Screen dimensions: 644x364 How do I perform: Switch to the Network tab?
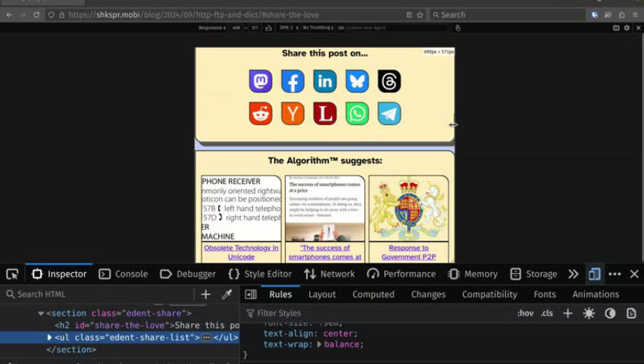tap(329, 274)
